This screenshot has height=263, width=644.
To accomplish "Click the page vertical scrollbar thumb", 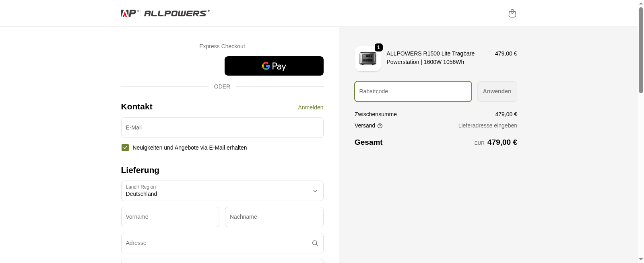I will coord(641,50).
